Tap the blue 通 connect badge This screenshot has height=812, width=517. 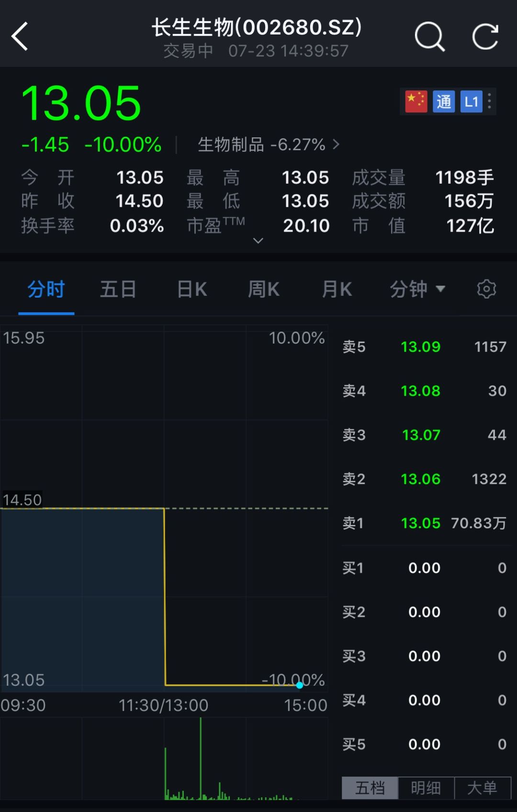[444, 101]
